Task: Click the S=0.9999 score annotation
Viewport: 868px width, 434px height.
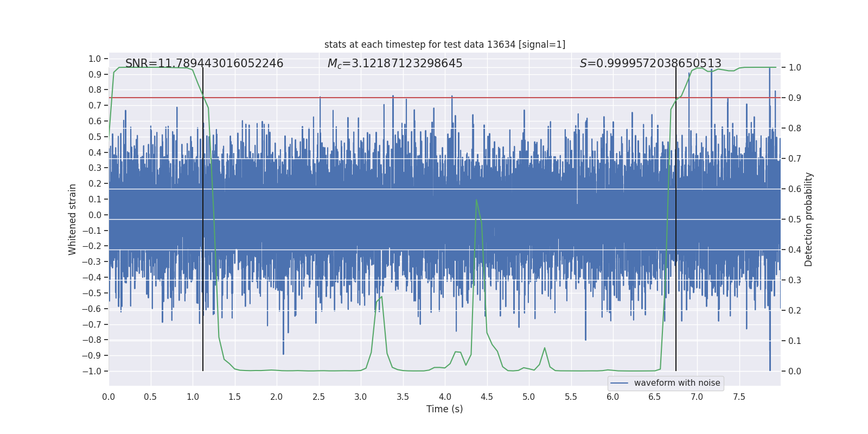Action: [x=650, y=63]
